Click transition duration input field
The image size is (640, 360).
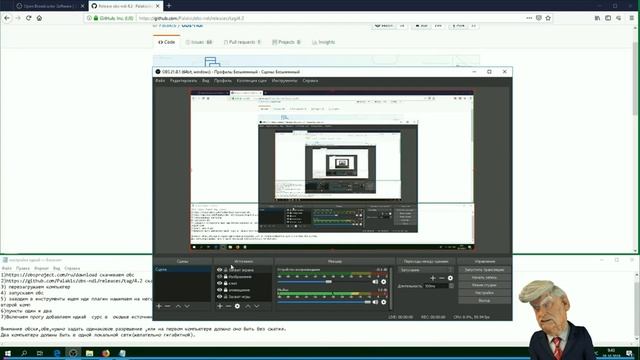click(x=436, y=286)
